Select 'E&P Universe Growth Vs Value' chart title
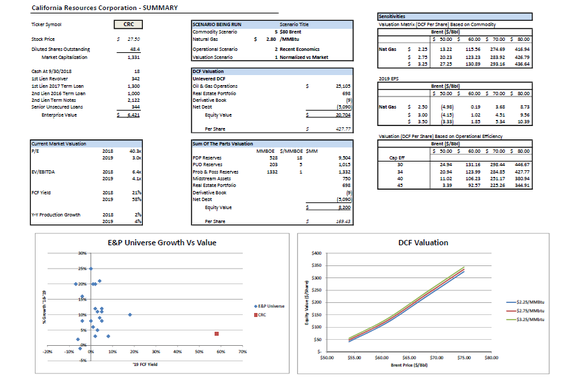 (x=162, y=243)
